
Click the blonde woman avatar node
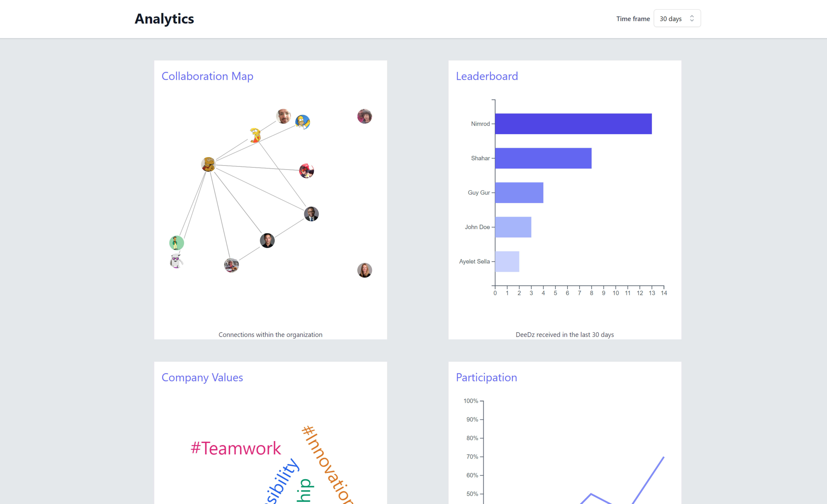(364, 270)
